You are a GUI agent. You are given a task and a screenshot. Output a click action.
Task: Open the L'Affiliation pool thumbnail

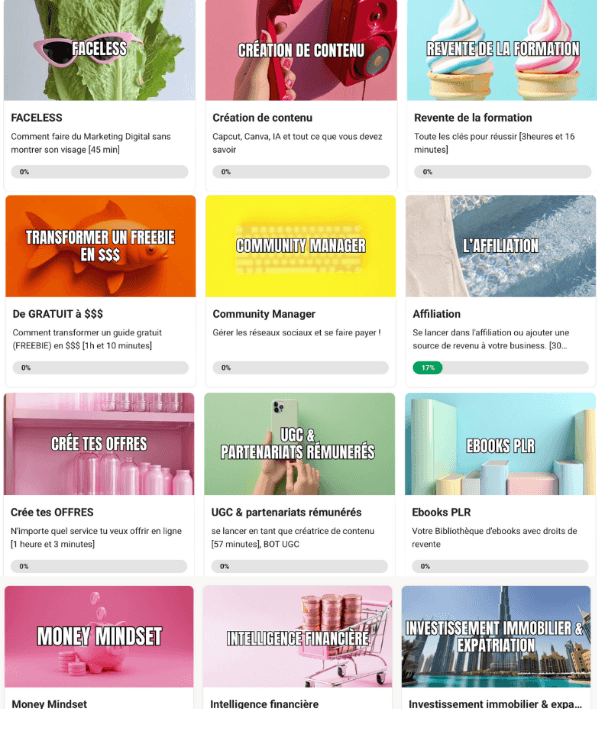click(500, 246)
